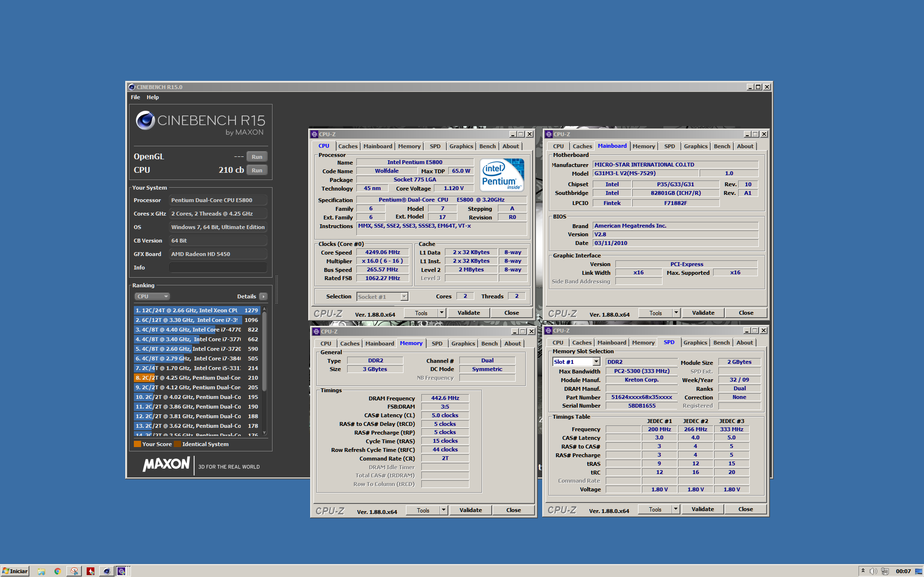Click the Identical System legend swatch
Image resolution: width=924 pixels, height=577 pixels.
click(177, 444)
